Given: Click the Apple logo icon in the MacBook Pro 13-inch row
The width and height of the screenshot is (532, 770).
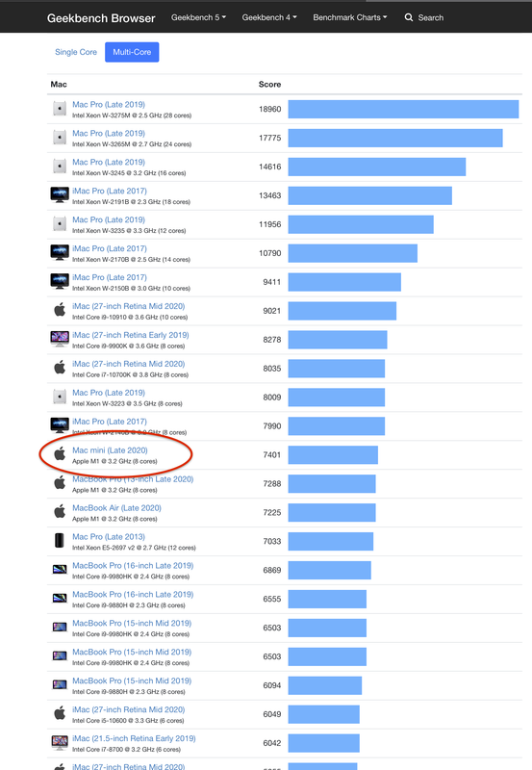Looking at the screenshot, I should (60, 483).
